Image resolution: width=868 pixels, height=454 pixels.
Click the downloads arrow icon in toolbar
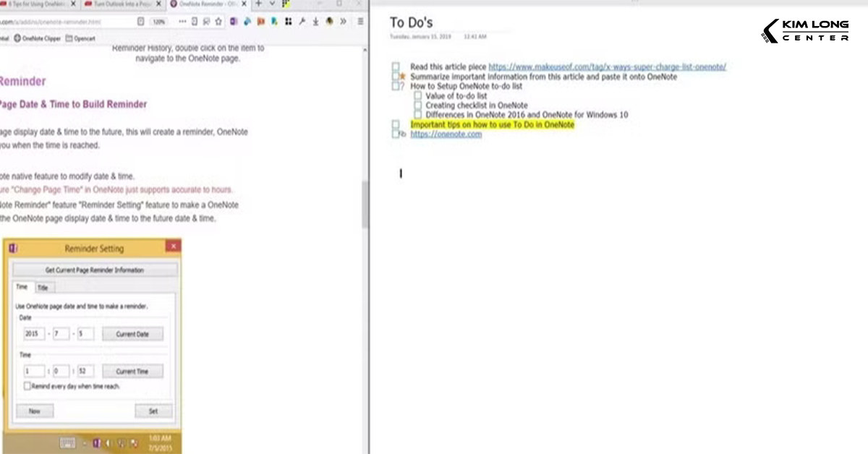315,21
